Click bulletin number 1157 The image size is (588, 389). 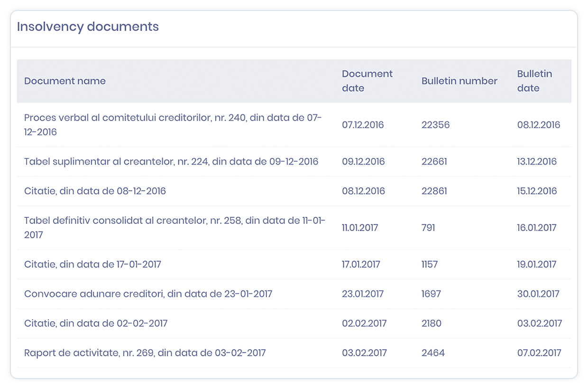[430, 264]
